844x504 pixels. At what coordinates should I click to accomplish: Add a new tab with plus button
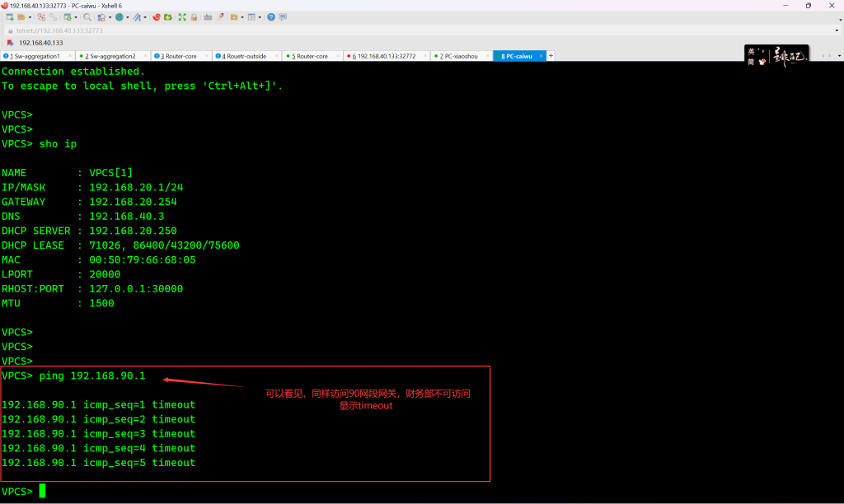(551, 56)
